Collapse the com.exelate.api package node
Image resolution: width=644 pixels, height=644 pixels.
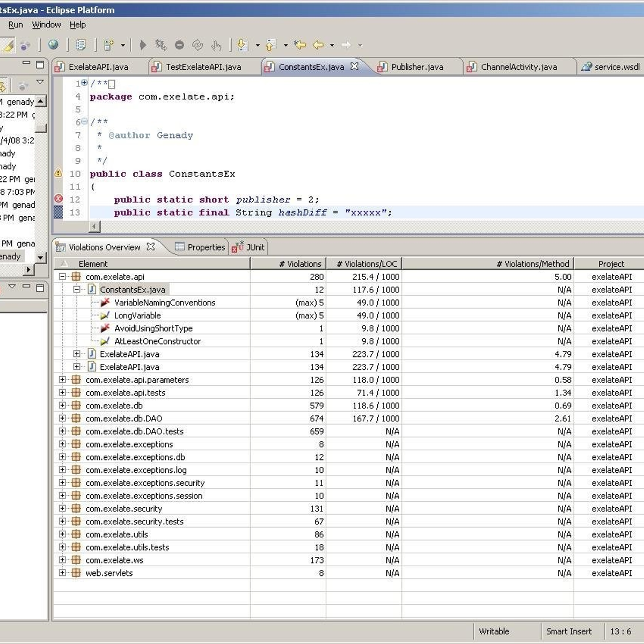tap(62, 277)
